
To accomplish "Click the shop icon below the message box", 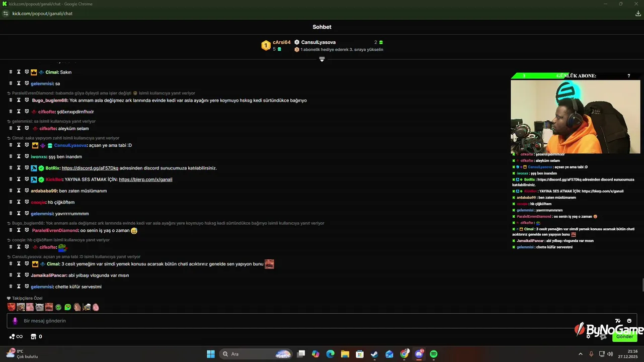I will (34, 336).
